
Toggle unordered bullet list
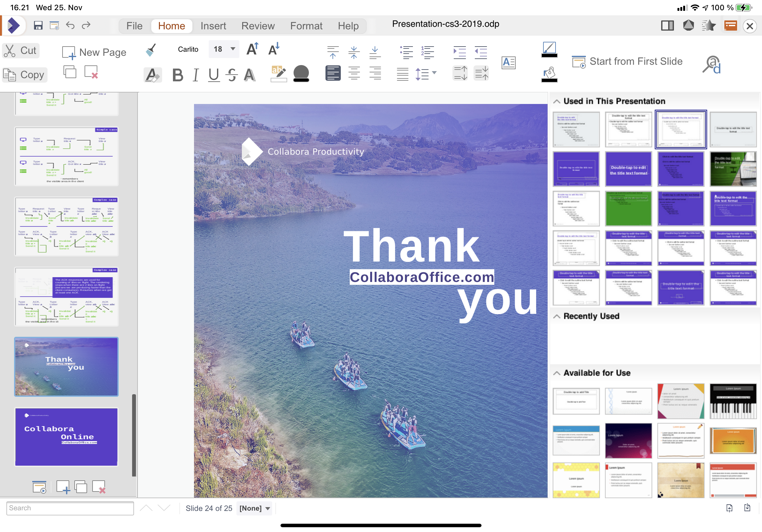(407, 52)
